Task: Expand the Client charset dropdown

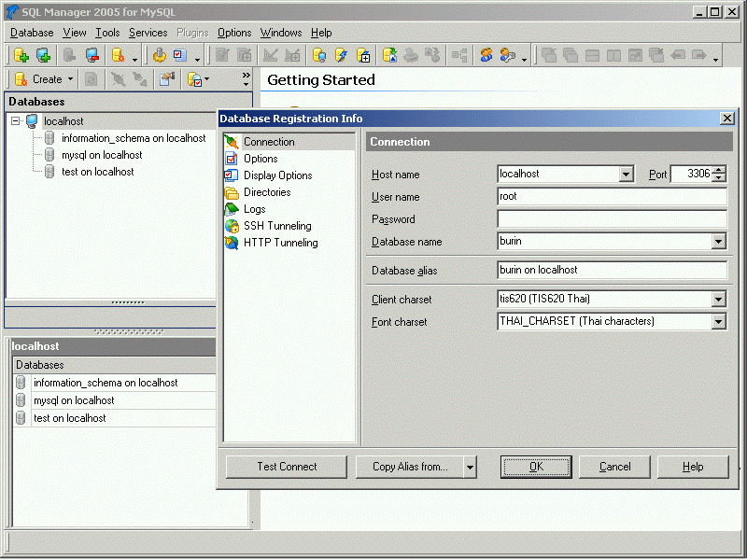Action: [x=718, y=299]
